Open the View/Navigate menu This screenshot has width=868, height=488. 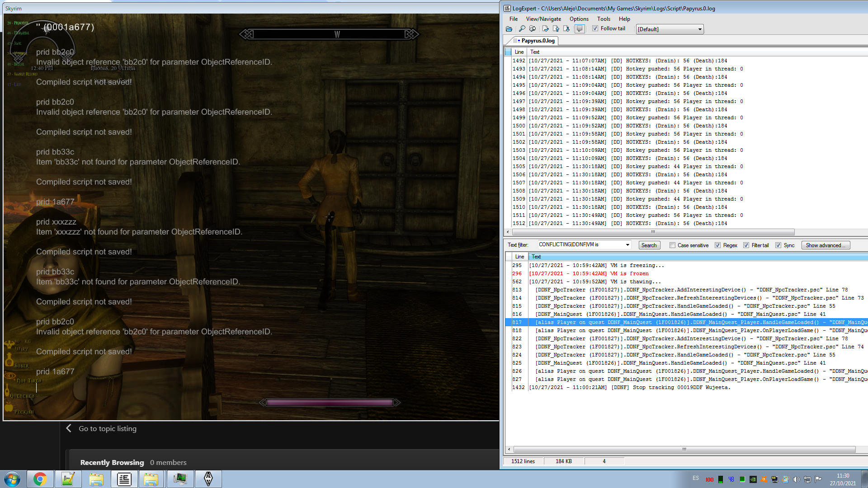pyautogui.click(x=543, y=19)
